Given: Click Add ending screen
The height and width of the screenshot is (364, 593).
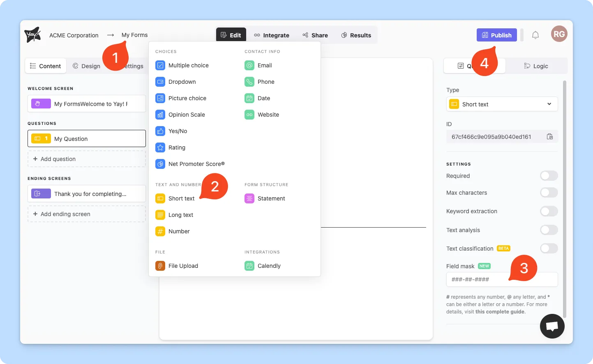Looking at the screenshot, I should 87,214.
